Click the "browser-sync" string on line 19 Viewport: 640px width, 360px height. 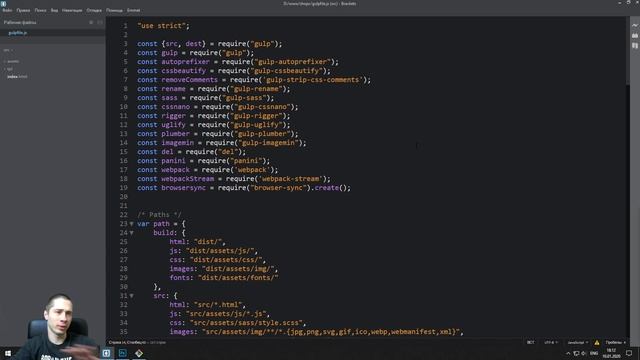278,187
